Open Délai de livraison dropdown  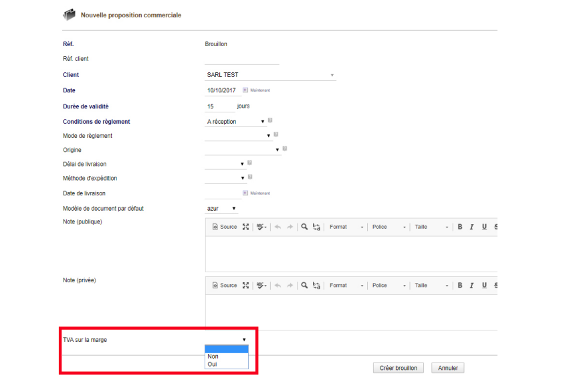click(x=225, y=164)
